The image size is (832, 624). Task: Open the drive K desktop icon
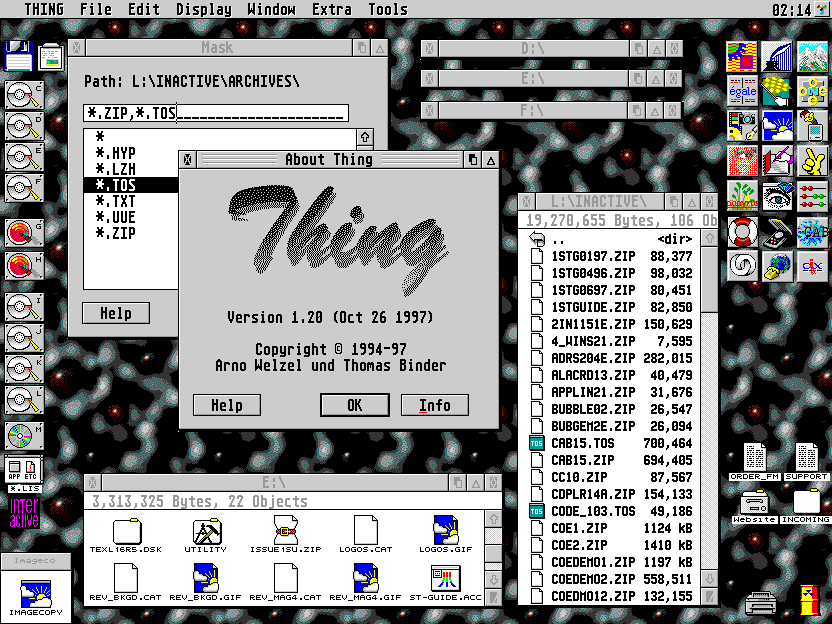pyautogui.click(x=24, y=369)
